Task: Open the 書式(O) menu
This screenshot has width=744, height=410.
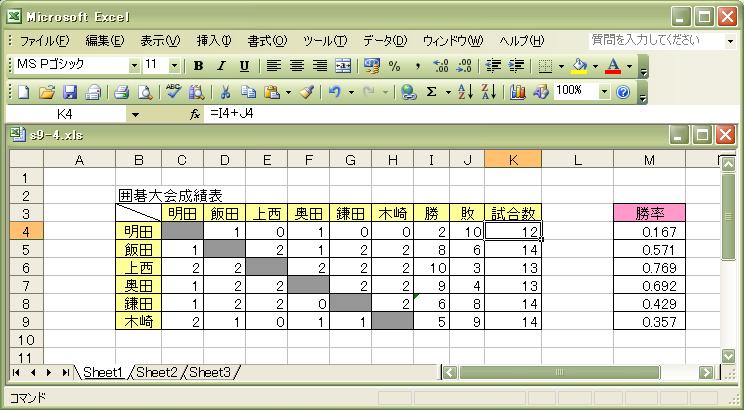Action: (x=267, y=41)
